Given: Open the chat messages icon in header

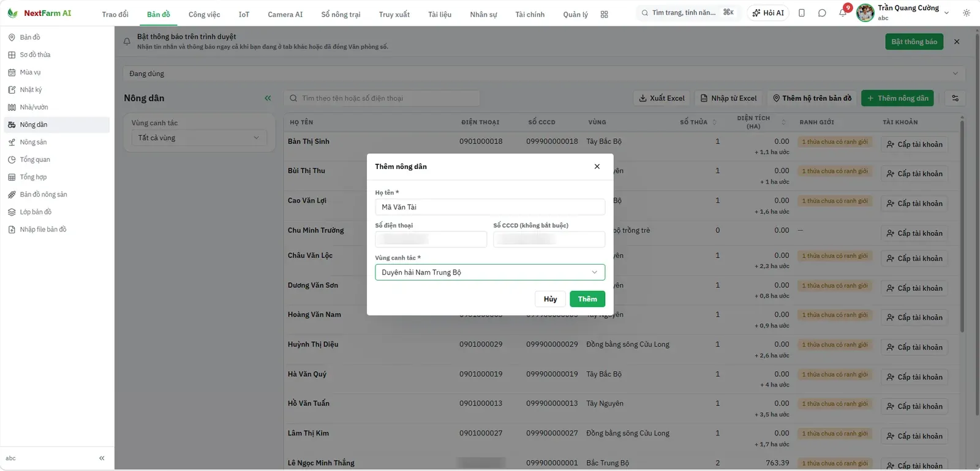Looking at the screenshot, I should tap(822, 13).
